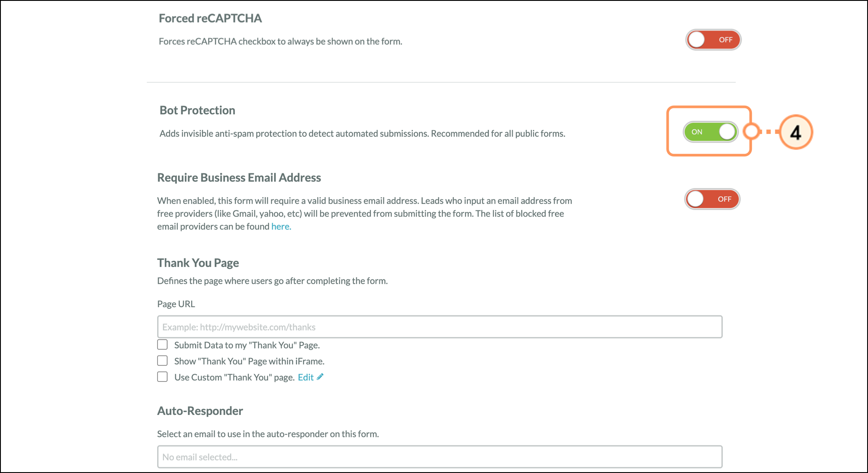
Task: Click the Auto-Responder heading
Action: (x=200, y=411)
